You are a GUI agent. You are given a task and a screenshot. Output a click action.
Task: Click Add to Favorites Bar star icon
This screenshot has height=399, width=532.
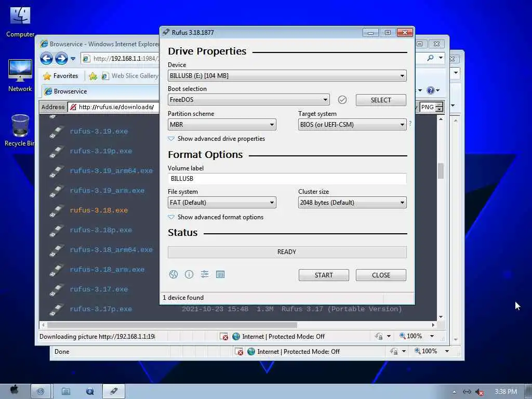[92, 76]
